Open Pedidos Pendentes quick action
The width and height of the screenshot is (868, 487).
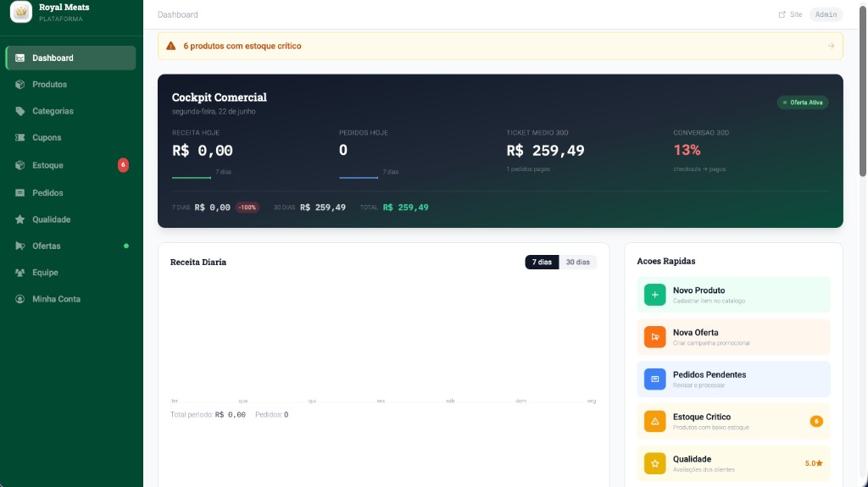coord(733,379)
